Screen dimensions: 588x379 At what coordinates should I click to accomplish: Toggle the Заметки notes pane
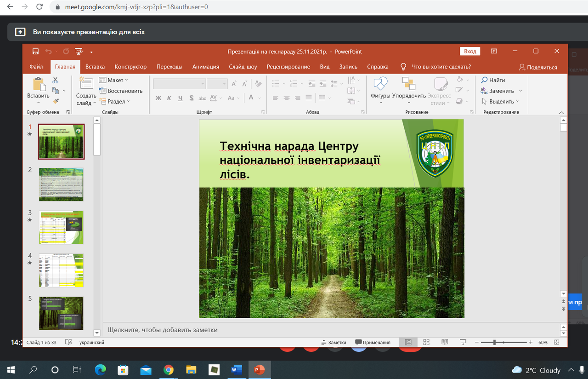pos(333,342)
